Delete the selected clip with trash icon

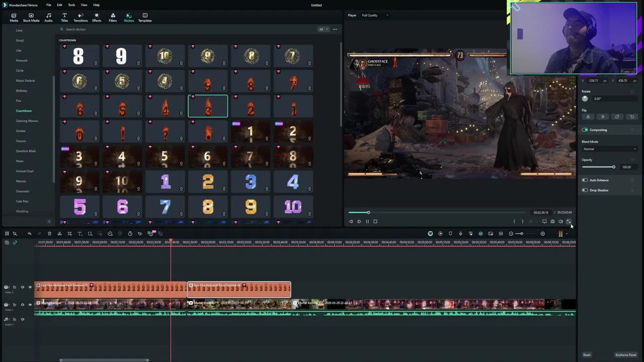point(49,234)
